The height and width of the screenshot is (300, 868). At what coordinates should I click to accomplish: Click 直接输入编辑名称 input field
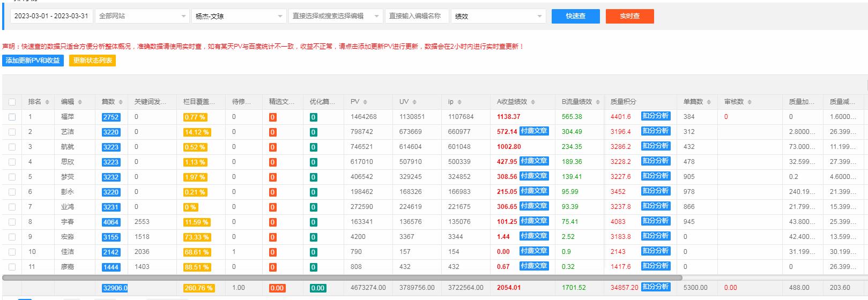coord(417,16)
